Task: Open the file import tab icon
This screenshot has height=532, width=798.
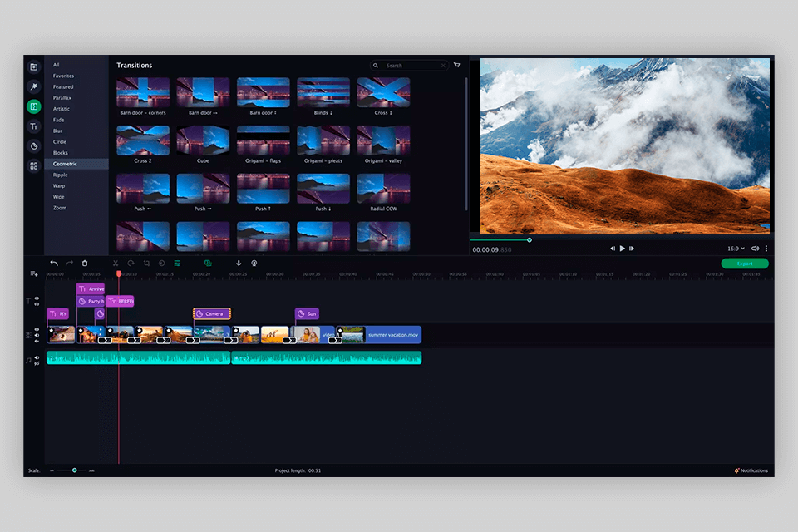Action: click(33, 66)
